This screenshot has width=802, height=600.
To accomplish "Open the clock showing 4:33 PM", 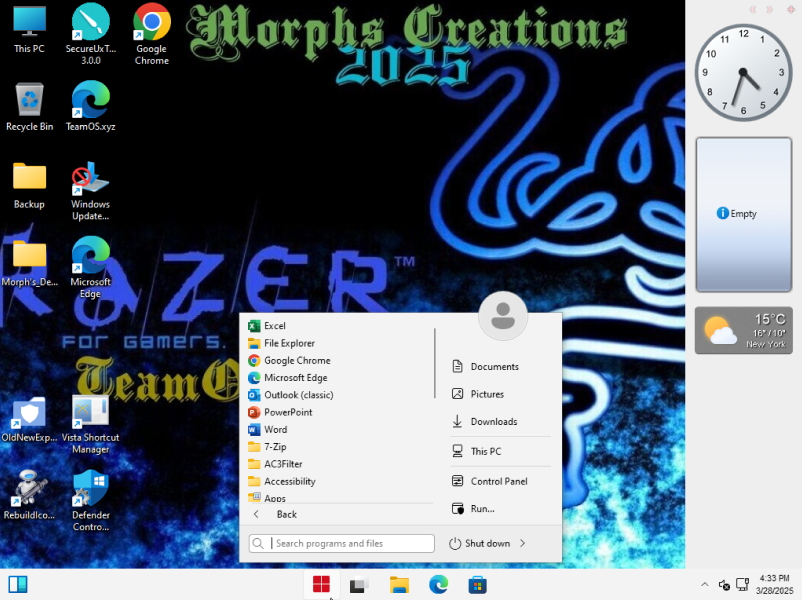I will 774,584.
